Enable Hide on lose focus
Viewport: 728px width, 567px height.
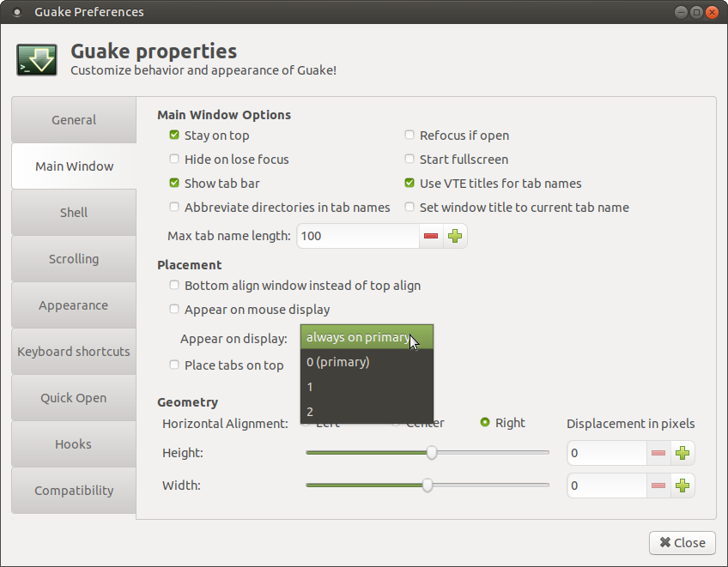point(174,160)
